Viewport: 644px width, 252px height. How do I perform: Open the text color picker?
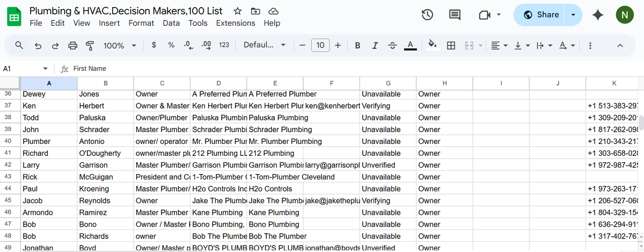coord(410,46)
